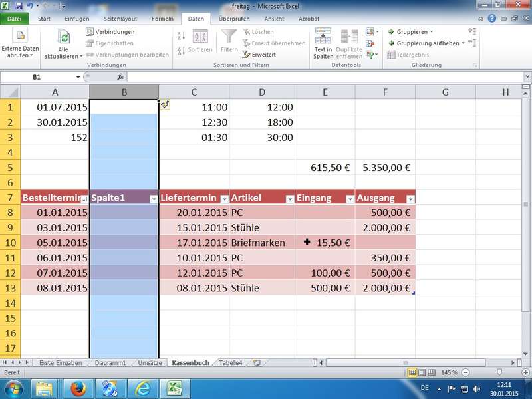The image size is (532, 399).
Task: Click the Sortieren icon
Action: click(199, 37)
